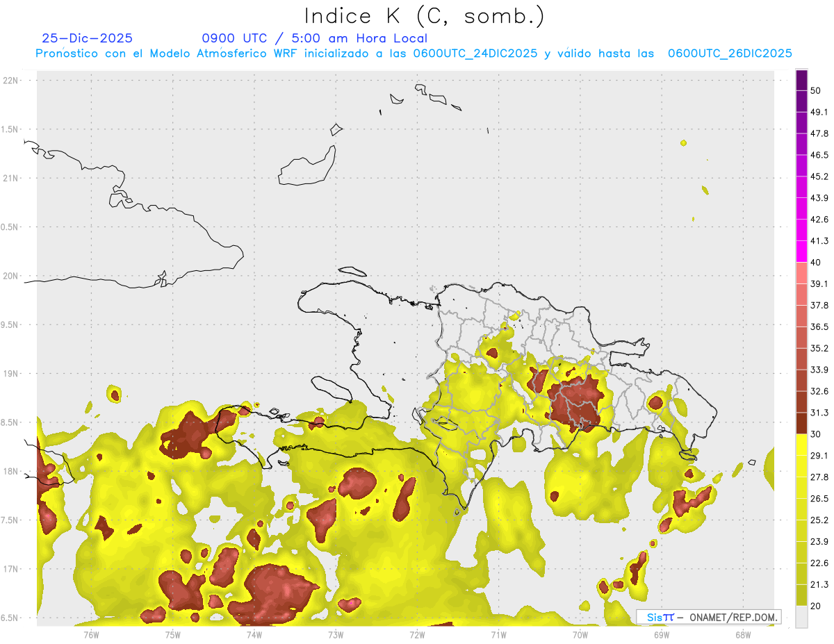Image resolution: width=834 pixels, height=644 pixels.
Task: Click the 68W longitude axis label
Action: pyautogui.click(x=743, y=634)
